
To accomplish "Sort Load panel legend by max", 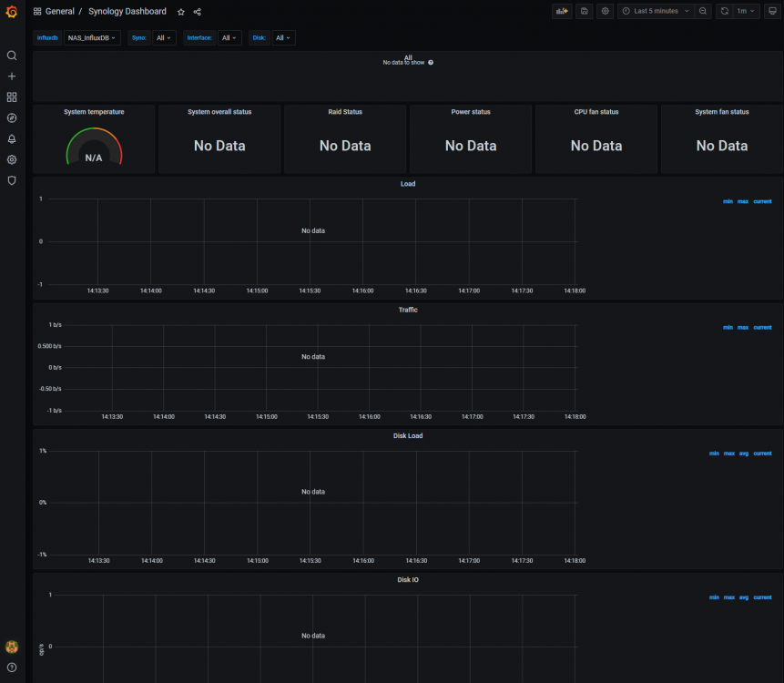I will (x=743, y=201).
